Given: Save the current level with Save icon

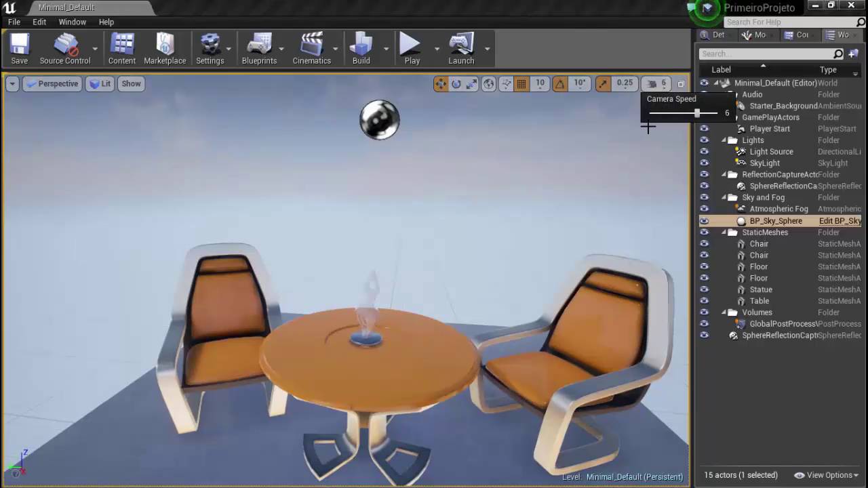Looking at the screenshot, I should tap(19, 48).
